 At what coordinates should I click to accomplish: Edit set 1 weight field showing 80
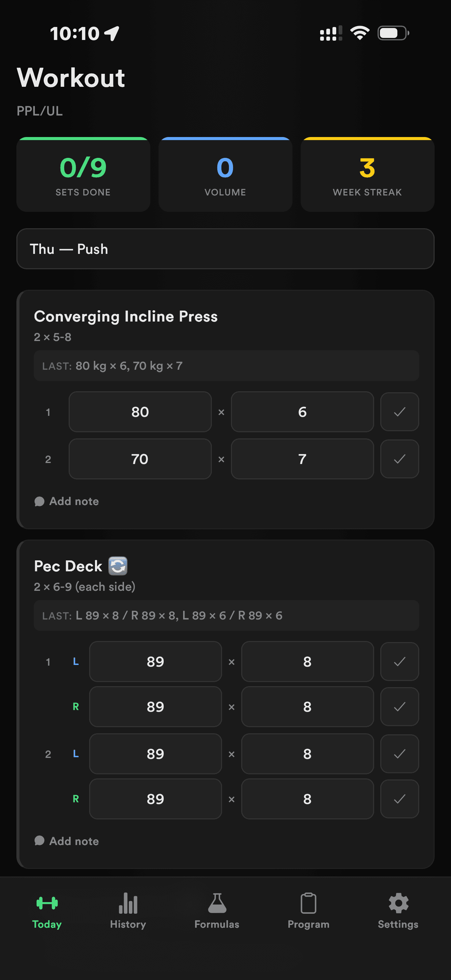(x=140, y=412)
